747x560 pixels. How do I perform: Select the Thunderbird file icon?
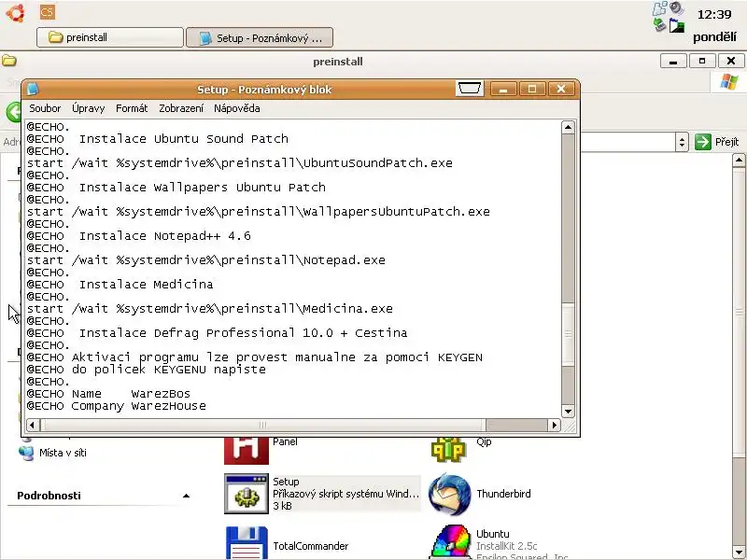coord(449,494)
